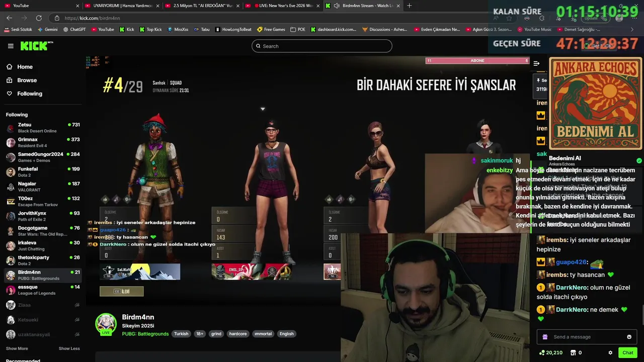Open Grimnax's channel in Following
Viewport: 644px width, 362px height.
pyautogui.click(x=43, y=142)
